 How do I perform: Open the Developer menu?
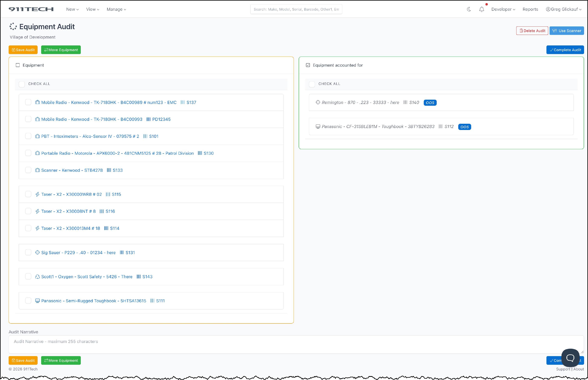point(503,9)
